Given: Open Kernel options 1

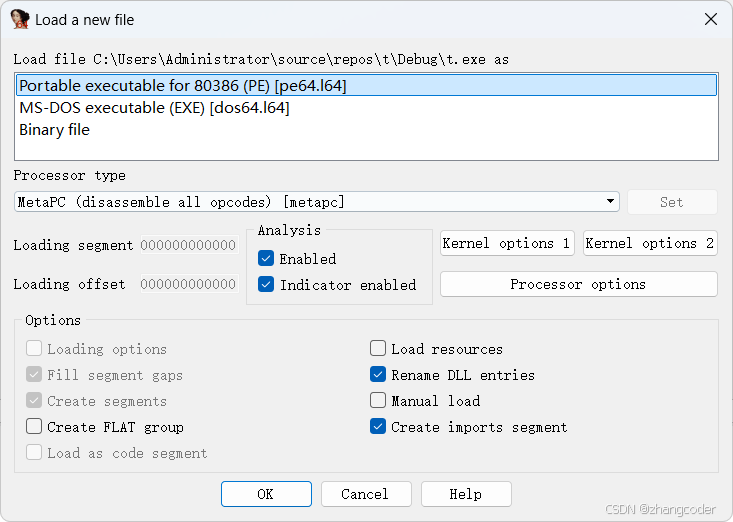Looking at the screenshot, I should click(507, 243).
